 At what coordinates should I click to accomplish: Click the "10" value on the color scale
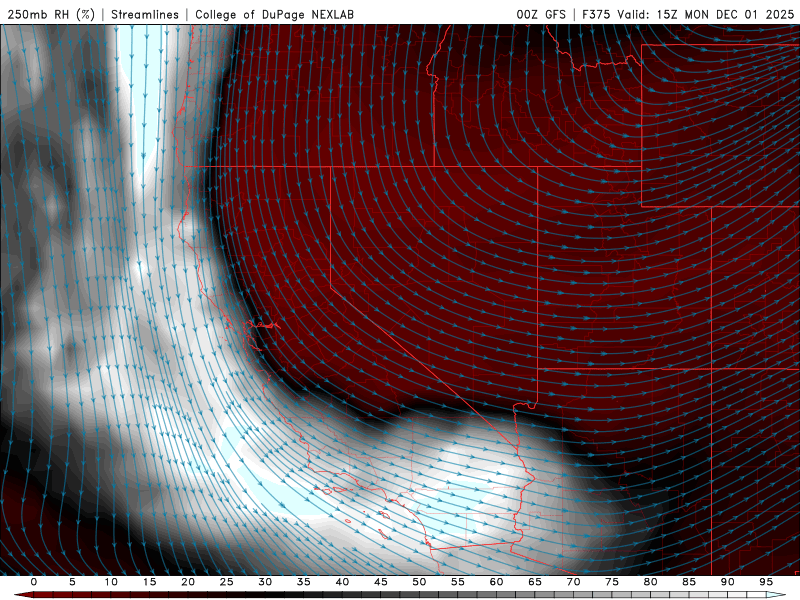111,582
